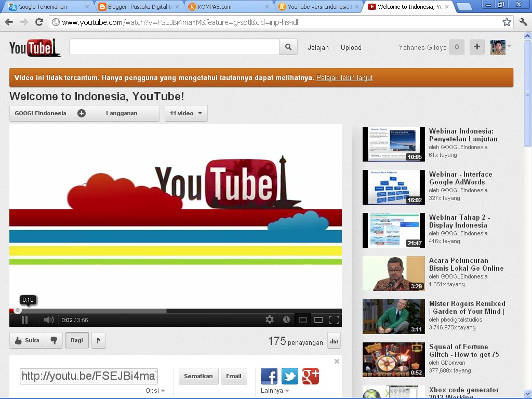The height and width of the screenshot is (399, 532).
Task: Mute the video volume speaker
Action: tap(48, 320)
